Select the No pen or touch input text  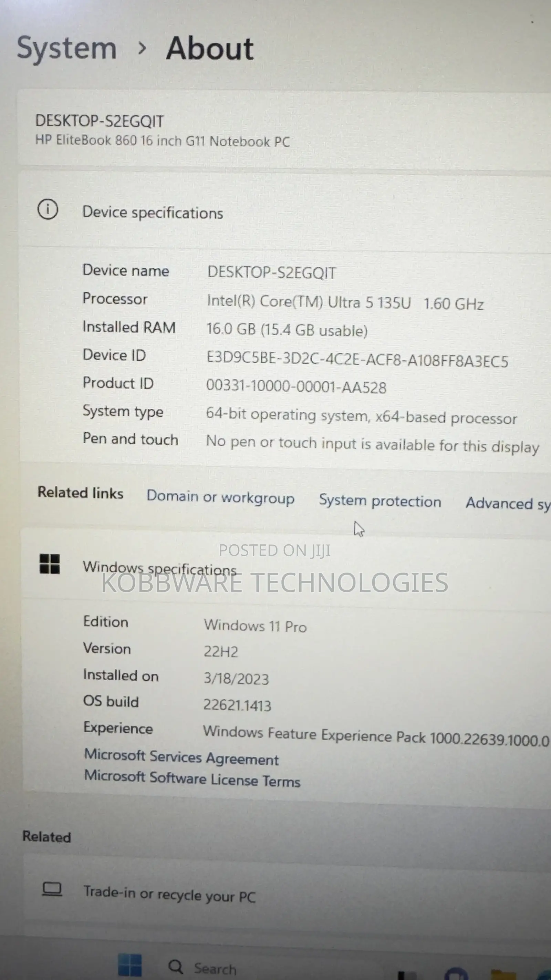tap(372, 444)
